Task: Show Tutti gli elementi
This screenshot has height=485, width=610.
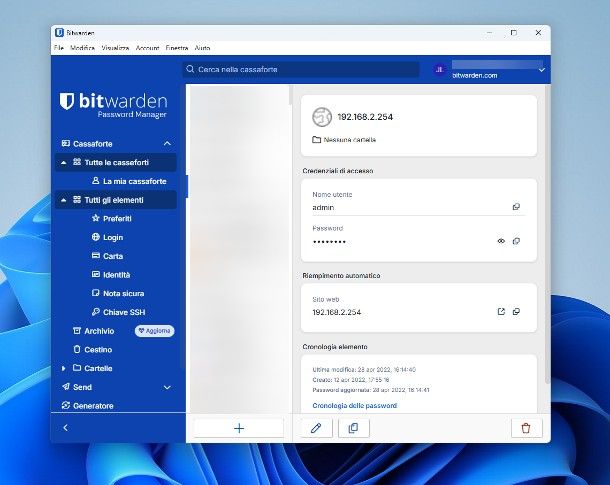Action: click(114, 200)
